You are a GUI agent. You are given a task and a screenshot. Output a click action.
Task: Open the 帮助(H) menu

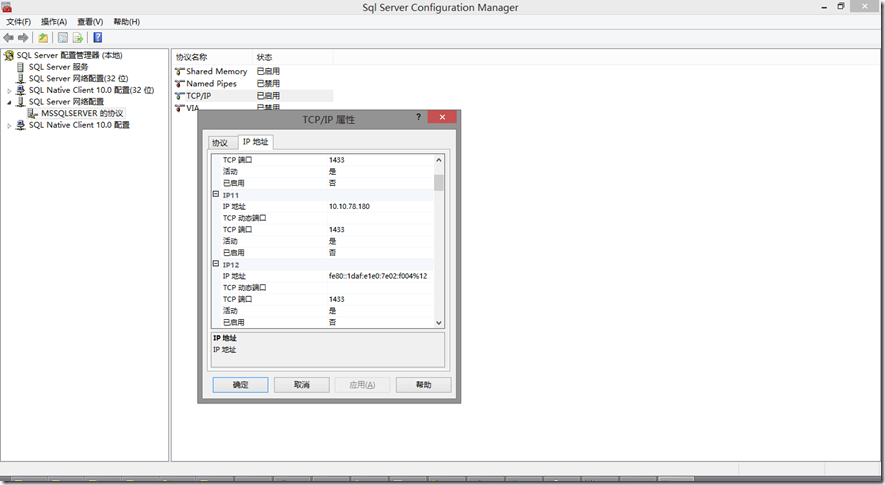pos(126,21)
